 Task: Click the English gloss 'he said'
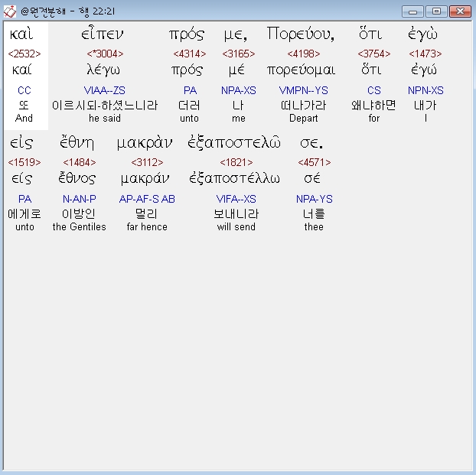pyautogui.click(x=105, y=119)
